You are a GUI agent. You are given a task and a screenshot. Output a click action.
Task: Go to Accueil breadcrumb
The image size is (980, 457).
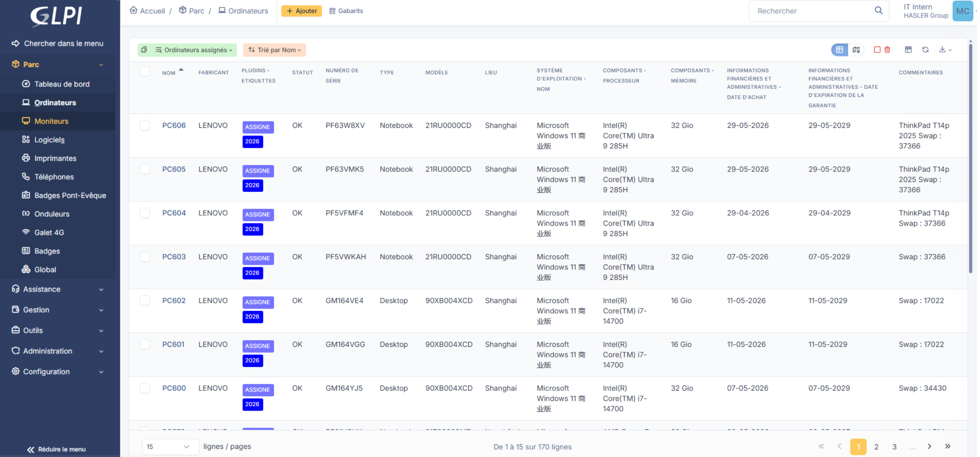coord(147,11)
